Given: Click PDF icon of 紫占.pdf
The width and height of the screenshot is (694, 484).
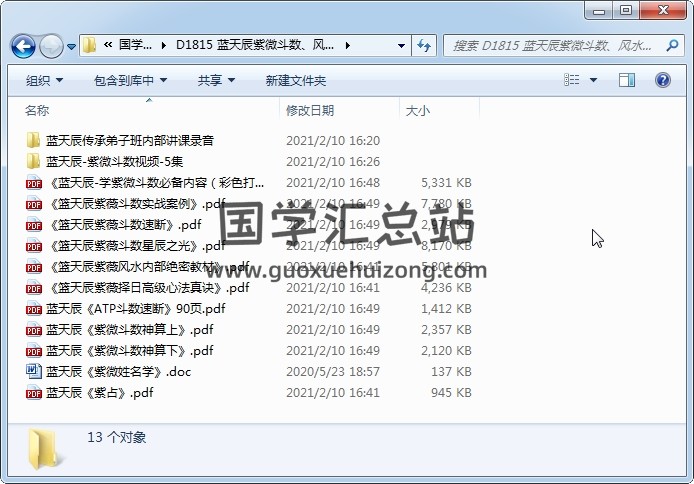Looking at the screenshot, I should (x=34, y=393).
